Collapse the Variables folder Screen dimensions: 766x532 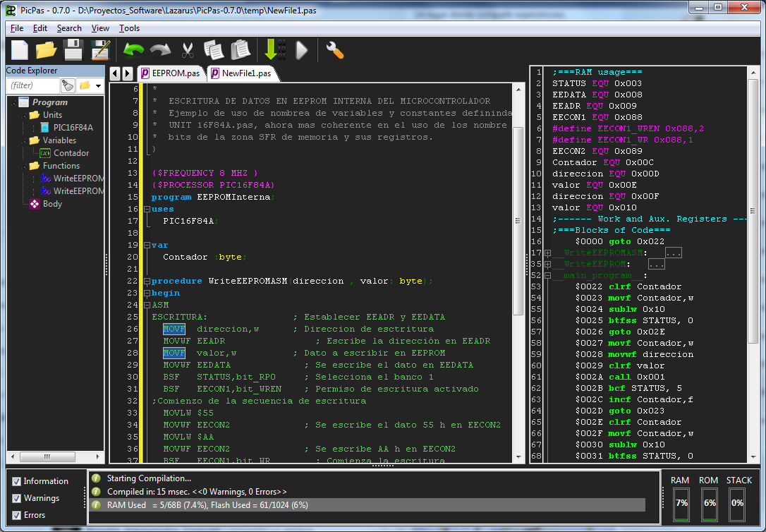(x=24, y=140)
